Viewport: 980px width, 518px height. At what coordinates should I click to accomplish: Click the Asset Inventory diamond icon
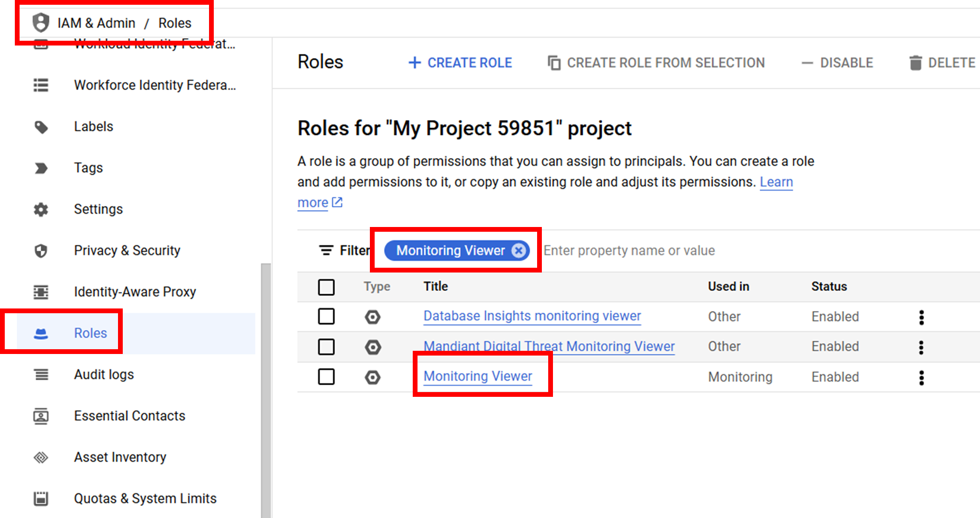pos(41,457)
